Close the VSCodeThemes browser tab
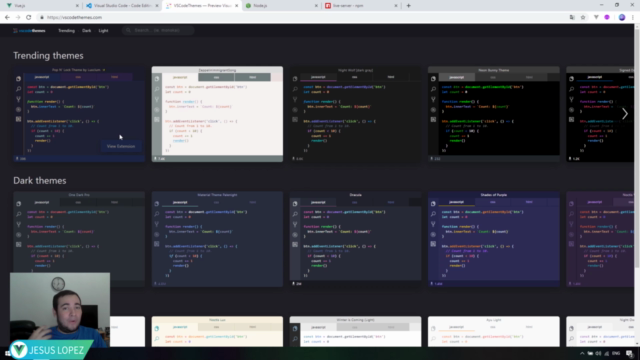The height and width of the screenshot is (360, 640). [236, 6]
